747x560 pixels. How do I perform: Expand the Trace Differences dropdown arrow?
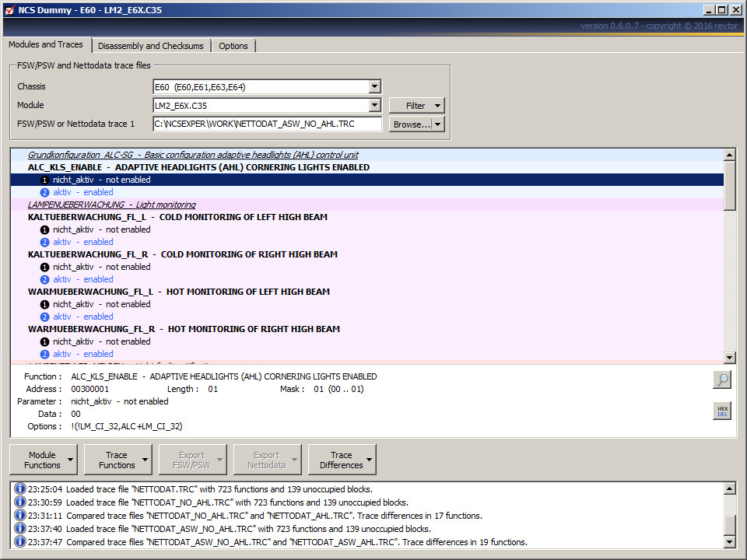(x=369, y=460)
